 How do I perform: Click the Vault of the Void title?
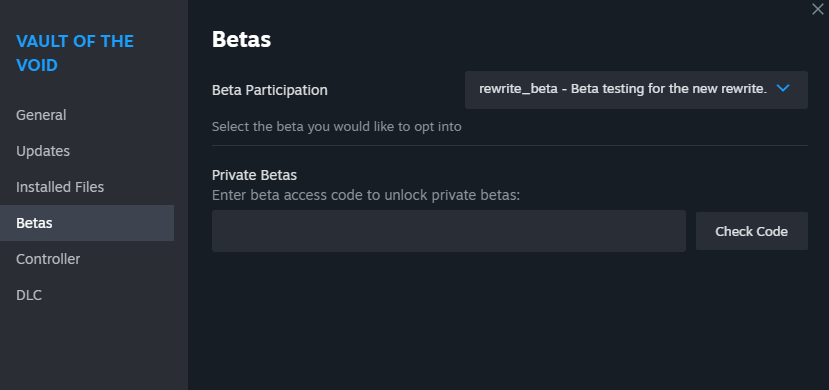pyautogui.click(x=75, y=53)
